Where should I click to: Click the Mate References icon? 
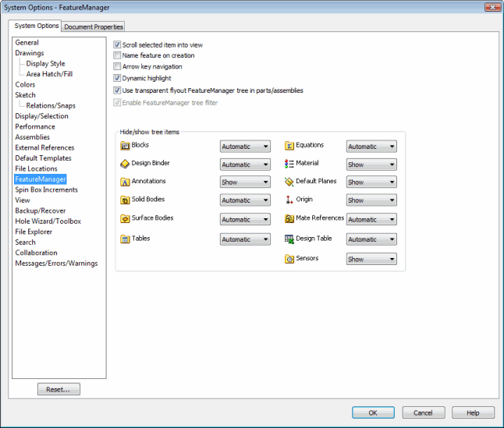(289, 218)
